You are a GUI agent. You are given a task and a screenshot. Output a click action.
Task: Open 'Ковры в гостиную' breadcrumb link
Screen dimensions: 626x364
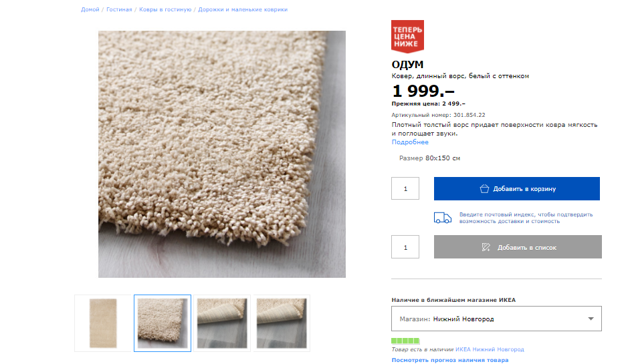165,10
